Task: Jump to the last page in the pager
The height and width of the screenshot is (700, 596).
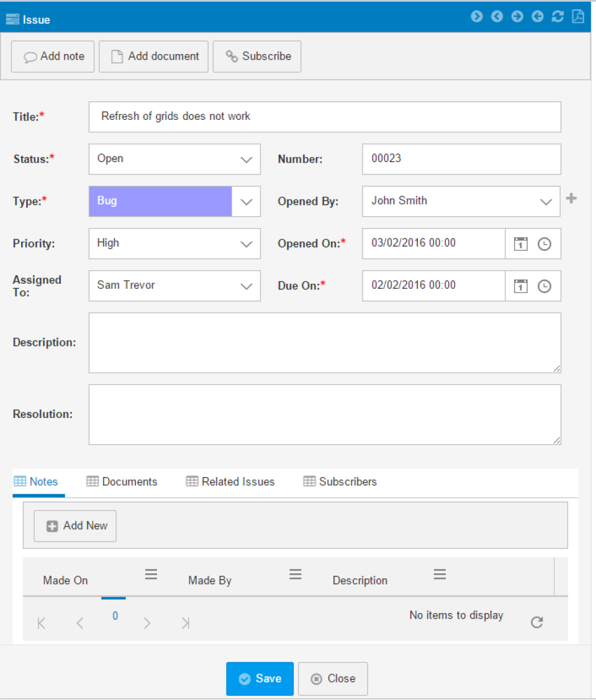Action: tap(185, 622)
